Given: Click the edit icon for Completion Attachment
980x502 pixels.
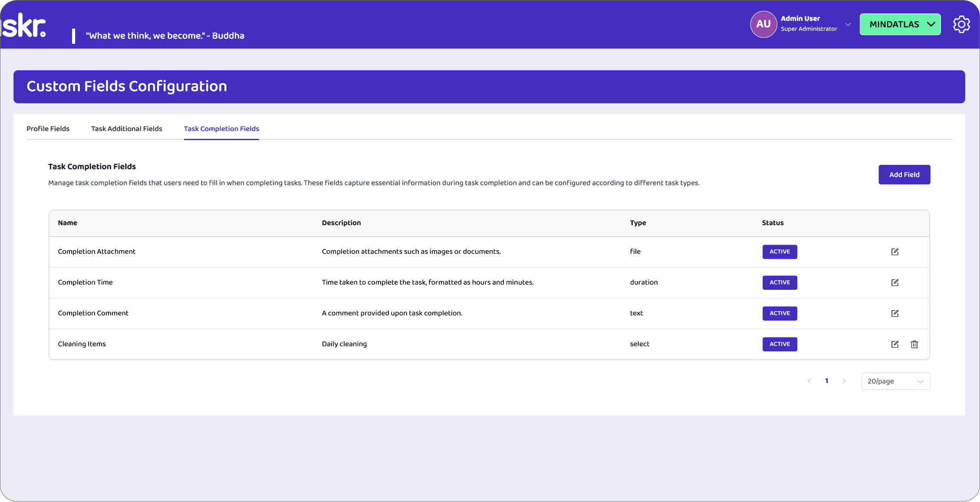Looking at the screenshot, I should pyautogui.click(x=895, y=252).
